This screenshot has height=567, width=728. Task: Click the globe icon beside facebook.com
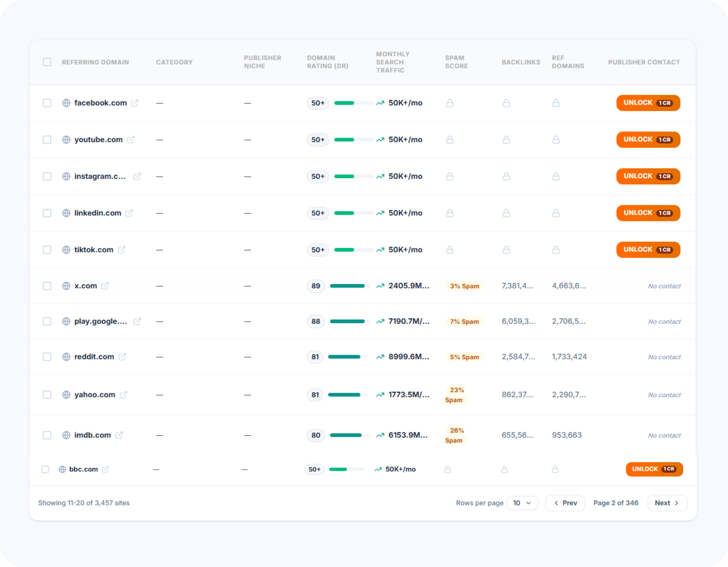pyautogui.click(x=66, y=103)
